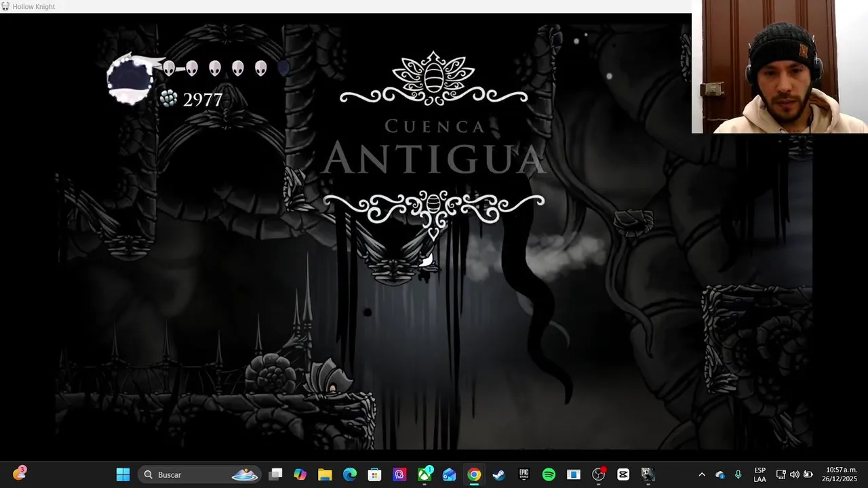Open the Microsoft Store icon
The width and height of the screenshot is (868, 488).
(x=374, y=474)
